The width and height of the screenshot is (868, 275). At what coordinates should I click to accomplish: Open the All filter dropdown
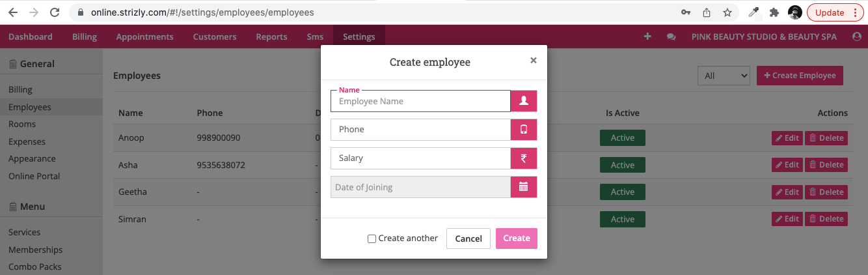coord(724,76)
